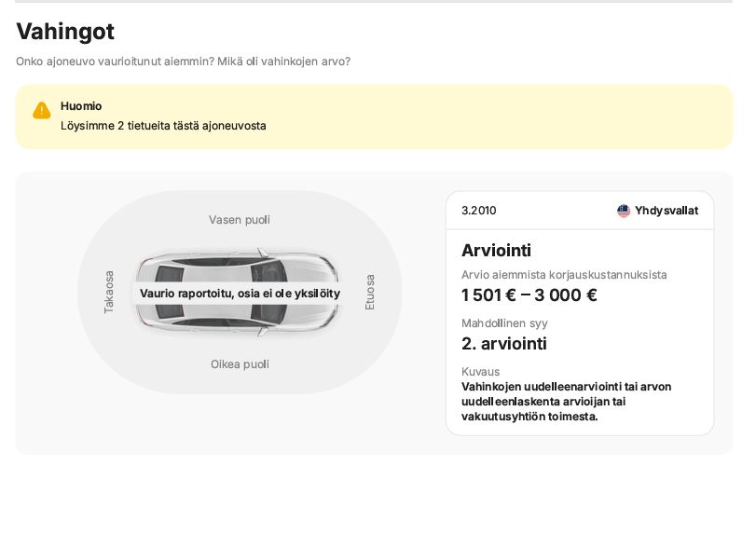756x548 pixels.
Task: Click the 3.2010 record date
Action: 479,211
